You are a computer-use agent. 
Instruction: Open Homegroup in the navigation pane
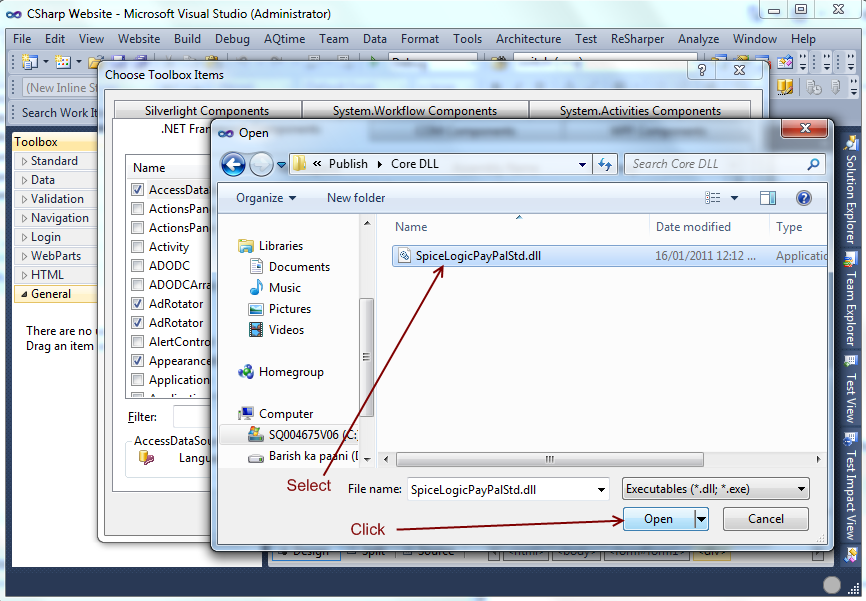pyautogui.click(x=290, y=372)
